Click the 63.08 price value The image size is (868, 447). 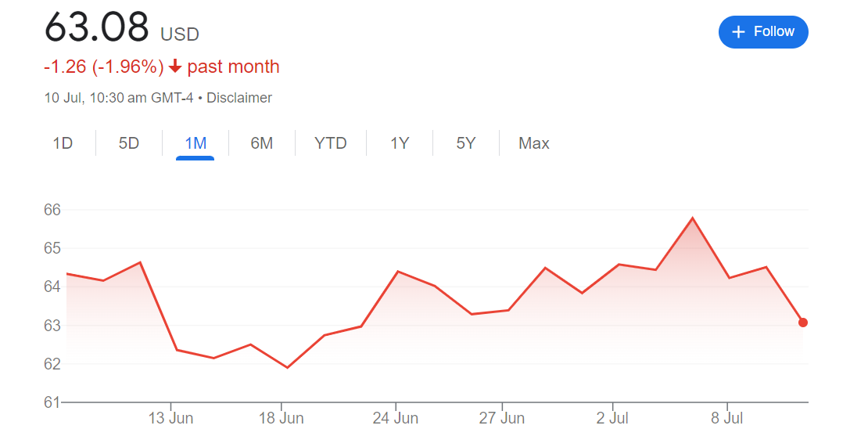point(97,28)
